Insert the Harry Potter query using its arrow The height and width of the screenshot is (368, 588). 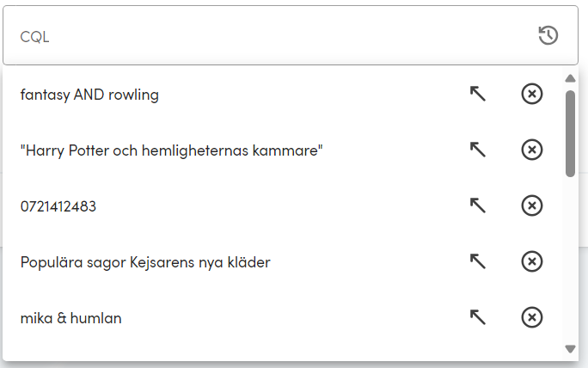point(478,150)
